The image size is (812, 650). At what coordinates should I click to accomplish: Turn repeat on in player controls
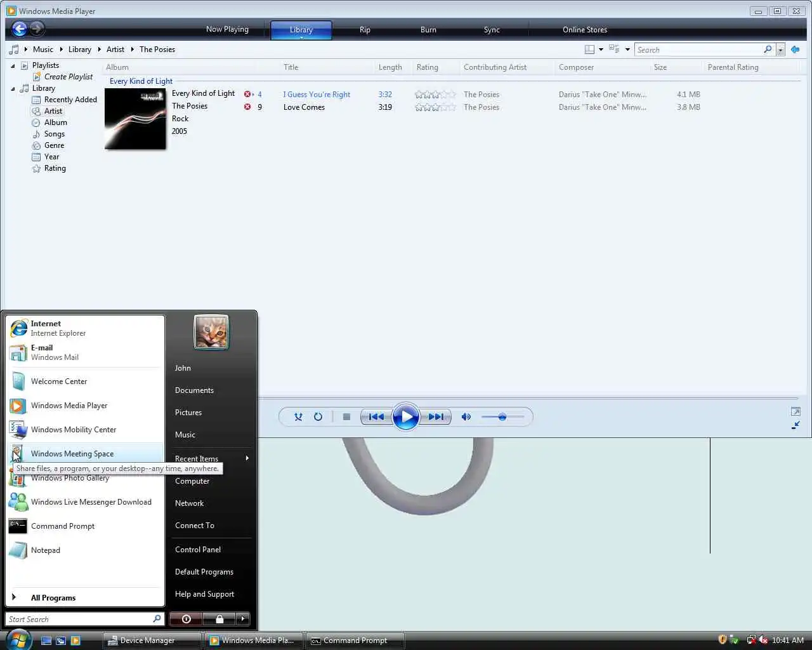tap(318, 417)
